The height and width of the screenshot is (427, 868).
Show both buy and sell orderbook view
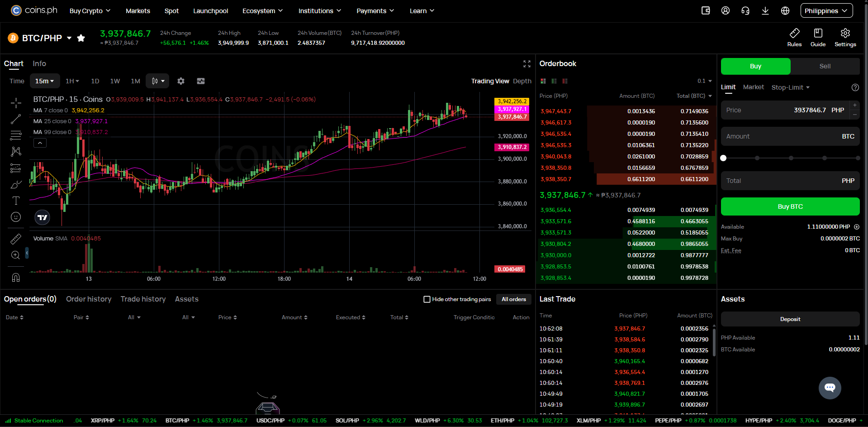pos(543,81)
